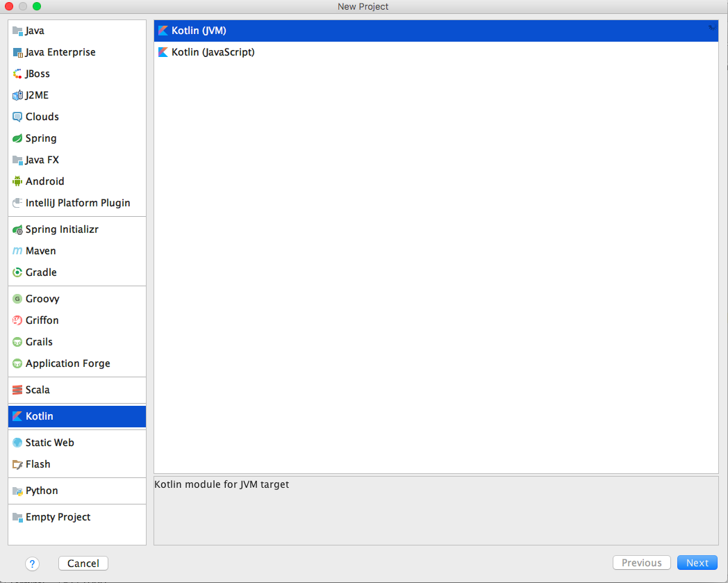Image resolution: width=728 pixels, height=583 pixels.
Task: Click the Griffon red icon
Action: pos(17,320)
